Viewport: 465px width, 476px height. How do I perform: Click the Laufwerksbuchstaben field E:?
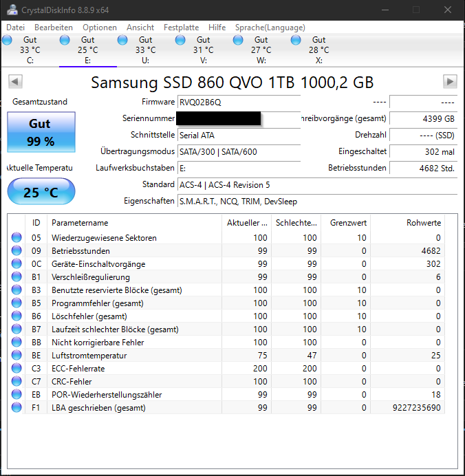click(239, 169)
